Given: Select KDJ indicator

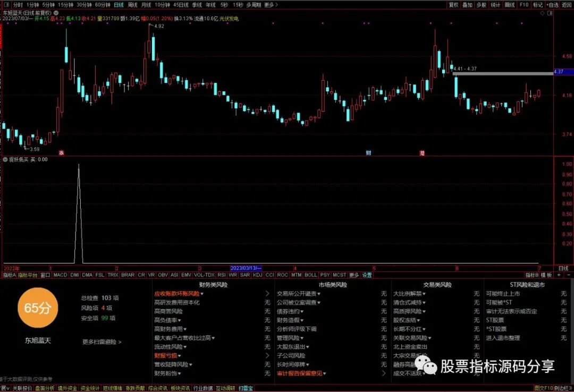Looking at the screenshot, I should (257, 275).
